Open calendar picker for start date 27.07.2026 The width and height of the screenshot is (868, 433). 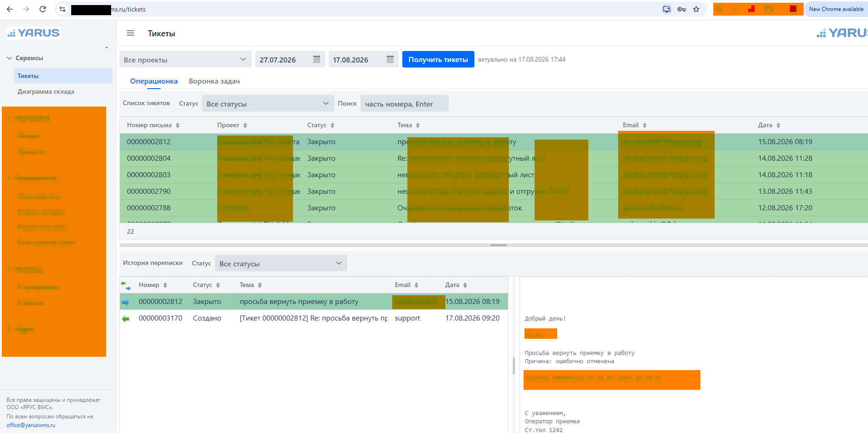[x=316, y=59]
